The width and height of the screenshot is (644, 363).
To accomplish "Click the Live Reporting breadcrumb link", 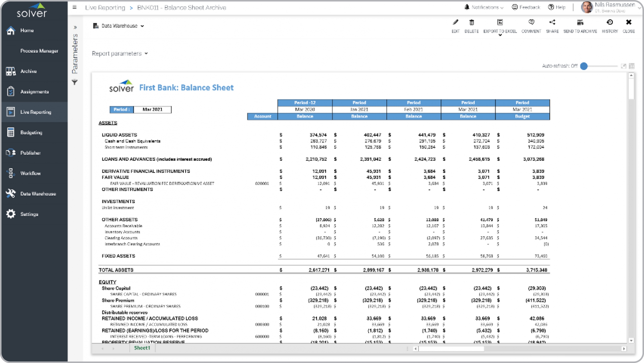I will click(105, 8).
